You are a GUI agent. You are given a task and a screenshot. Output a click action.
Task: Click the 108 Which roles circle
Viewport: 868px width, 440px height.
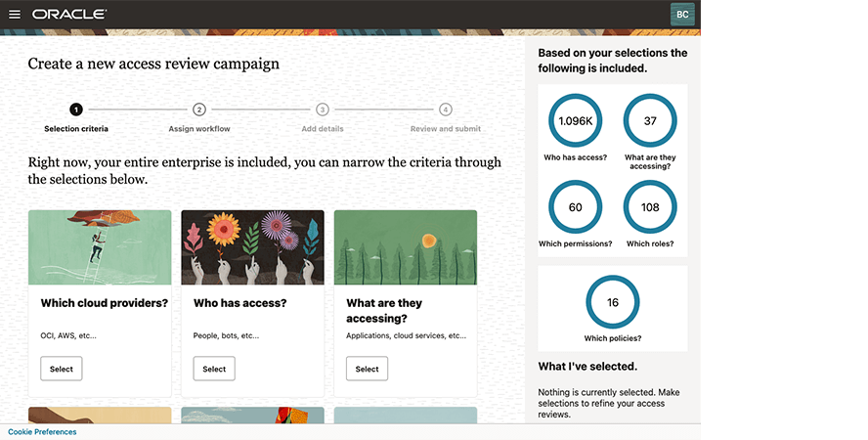[650, 207]
